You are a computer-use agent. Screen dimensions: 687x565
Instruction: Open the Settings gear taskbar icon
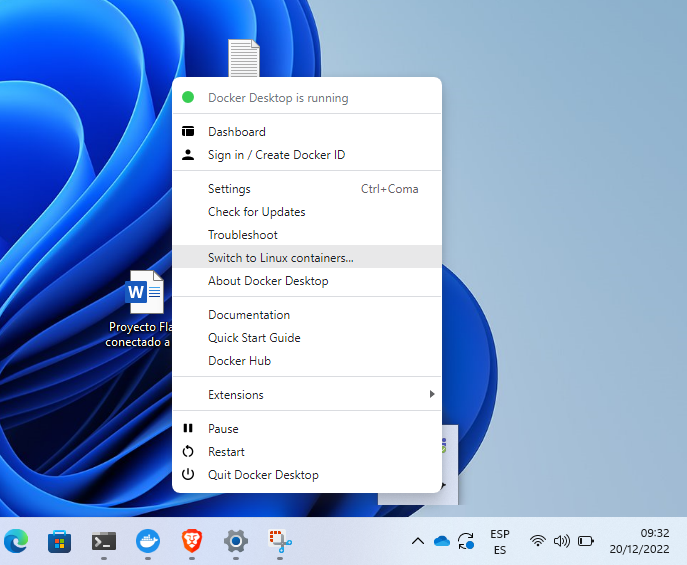236,542
